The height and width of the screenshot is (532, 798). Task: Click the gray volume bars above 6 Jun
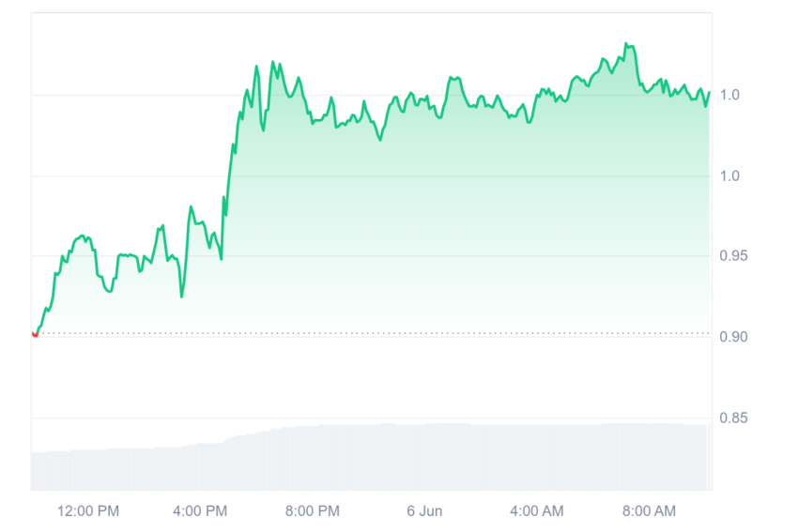424,457
